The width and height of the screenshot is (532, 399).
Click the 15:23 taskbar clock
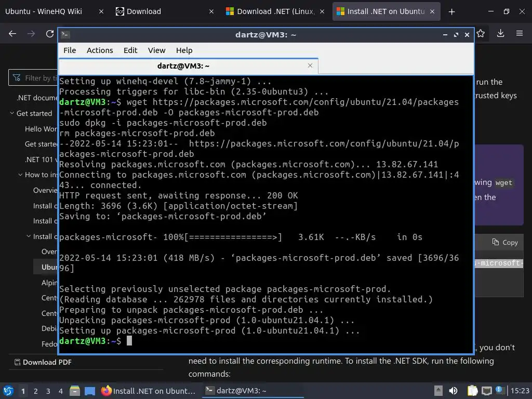(x=520, y=391)
